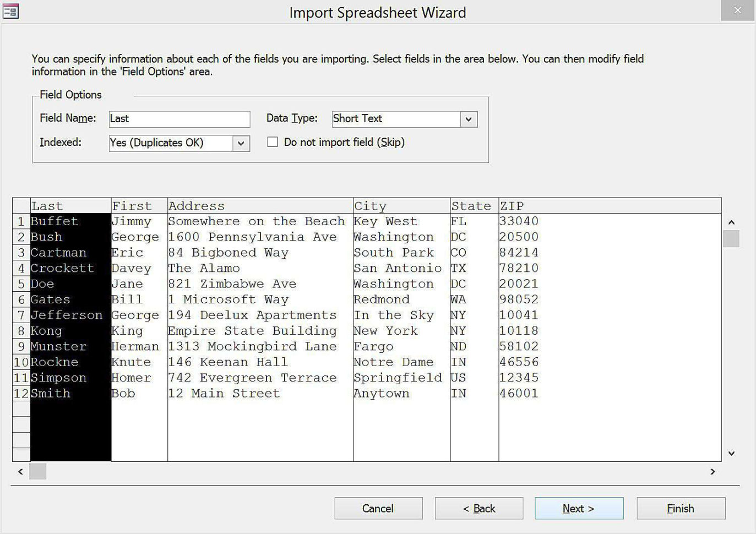The image size is (756, 534).
Task: Click the Import Spreadsheet Wizard icon
Action: [10, 11]
